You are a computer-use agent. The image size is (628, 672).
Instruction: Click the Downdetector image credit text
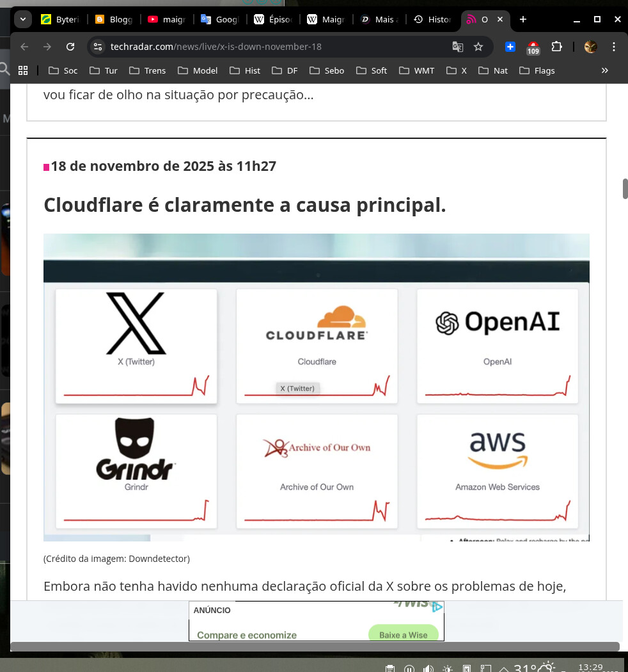(116, 559)
